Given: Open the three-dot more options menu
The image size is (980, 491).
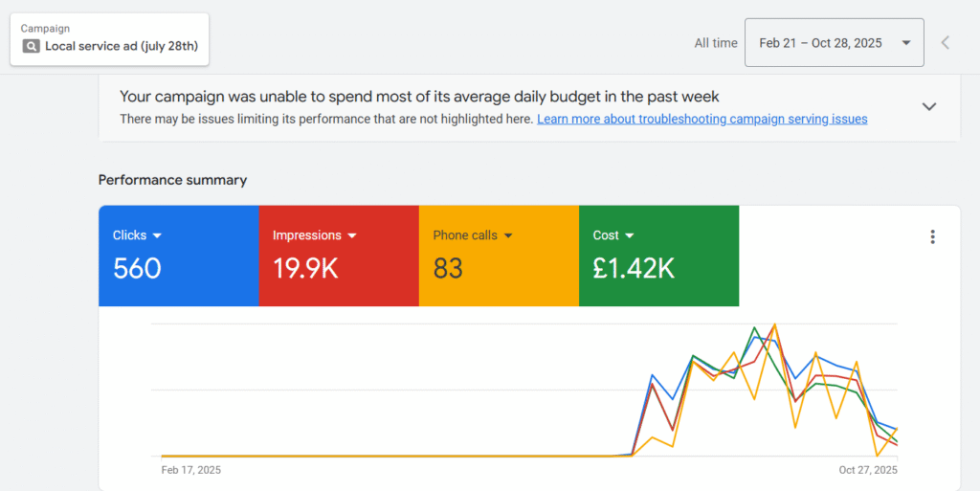Looking at the screenshot, I should click(x=932, y=237).
